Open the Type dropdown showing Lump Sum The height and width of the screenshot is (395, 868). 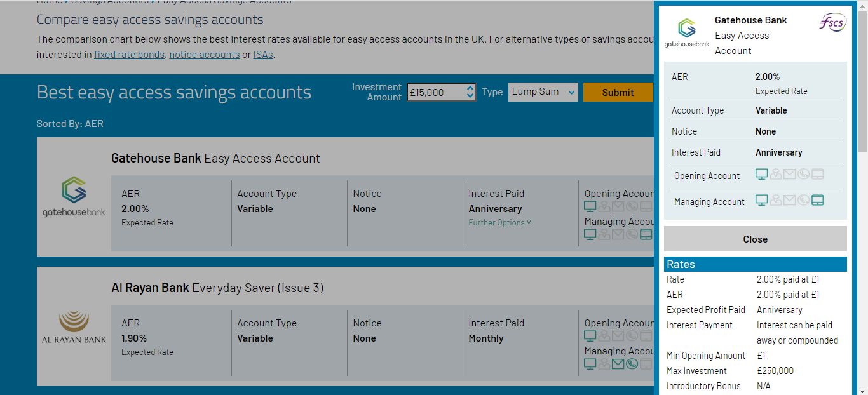click(x=543, y=91)
